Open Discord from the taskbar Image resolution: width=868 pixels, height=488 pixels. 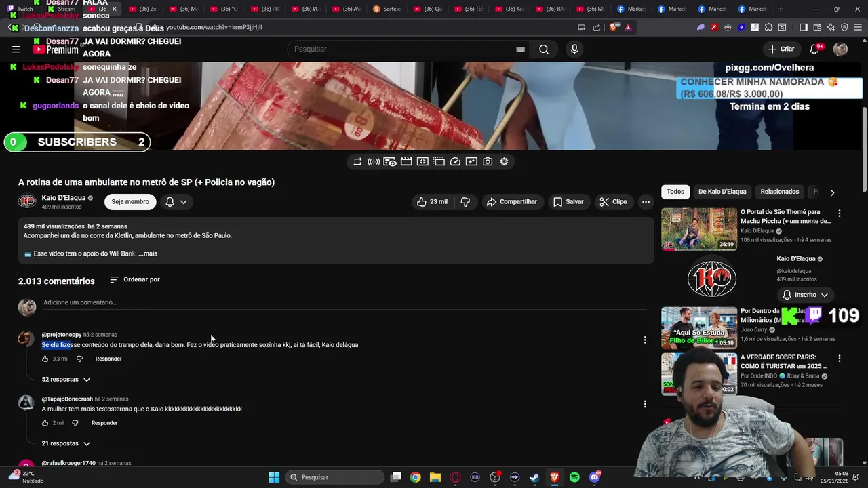click(x=595, y=477)
